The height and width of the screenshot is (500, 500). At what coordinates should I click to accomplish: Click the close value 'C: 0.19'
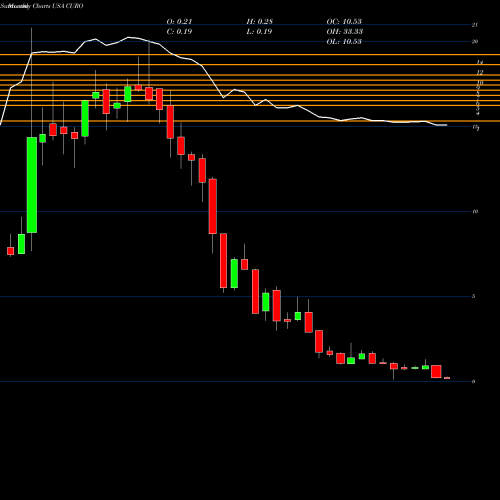click(179, 32)
